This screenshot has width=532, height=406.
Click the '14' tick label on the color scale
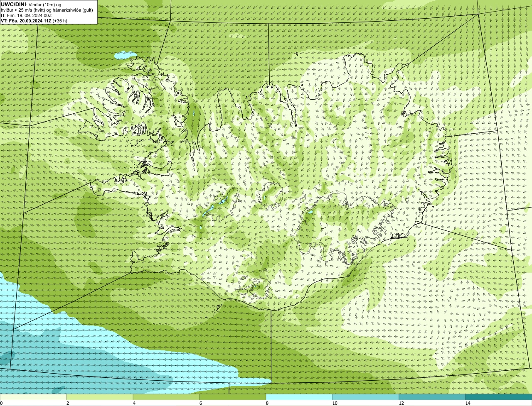click(468, 403)
